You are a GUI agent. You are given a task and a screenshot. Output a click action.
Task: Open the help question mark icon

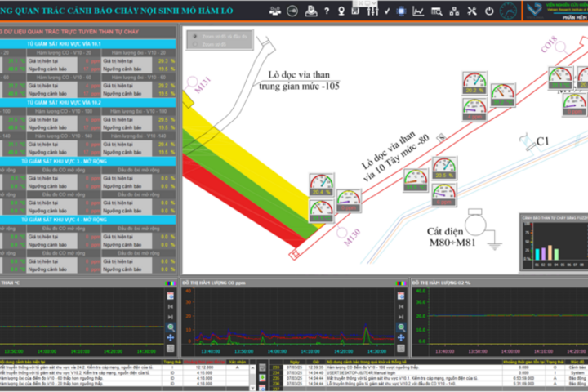point(327,11)
